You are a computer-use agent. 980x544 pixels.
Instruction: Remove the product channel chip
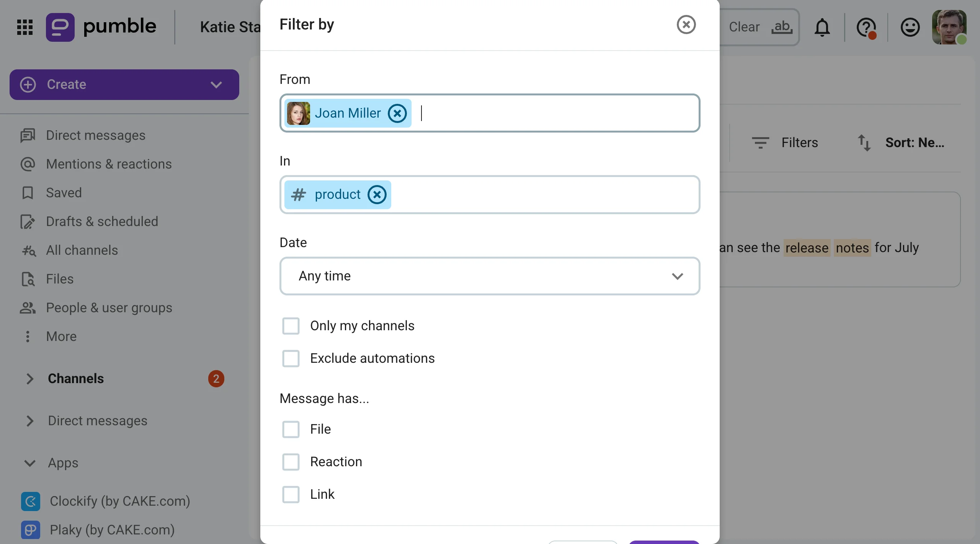coord(377,195)
